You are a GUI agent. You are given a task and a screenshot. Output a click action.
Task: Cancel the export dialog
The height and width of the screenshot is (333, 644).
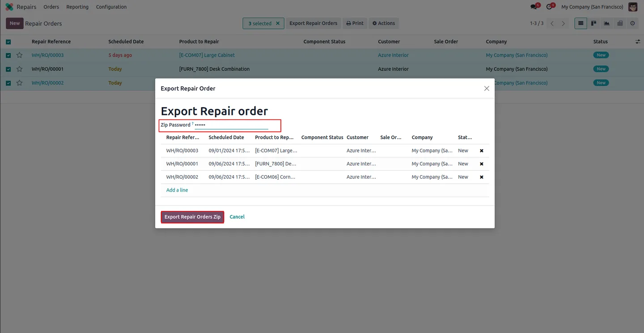coord(237,217)
